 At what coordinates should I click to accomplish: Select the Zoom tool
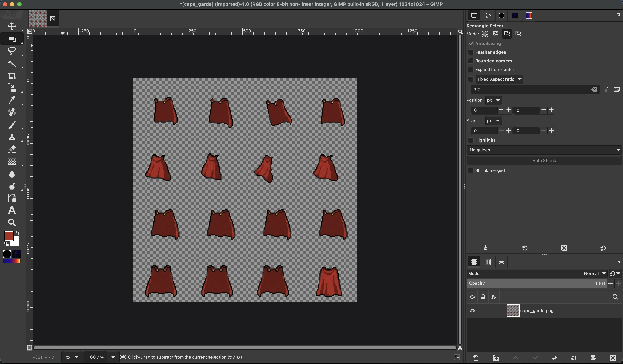pos(12,222)
